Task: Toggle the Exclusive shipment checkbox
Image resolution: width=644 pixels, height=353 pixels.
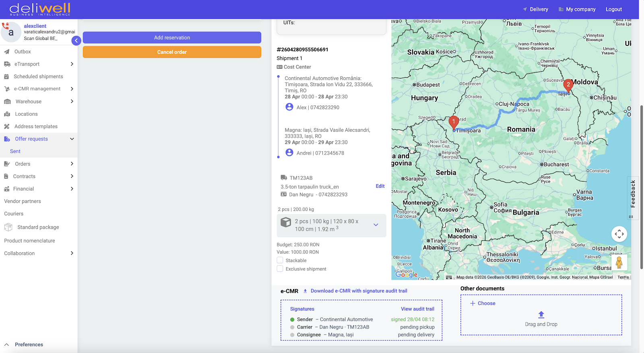Action: [280, 269]
